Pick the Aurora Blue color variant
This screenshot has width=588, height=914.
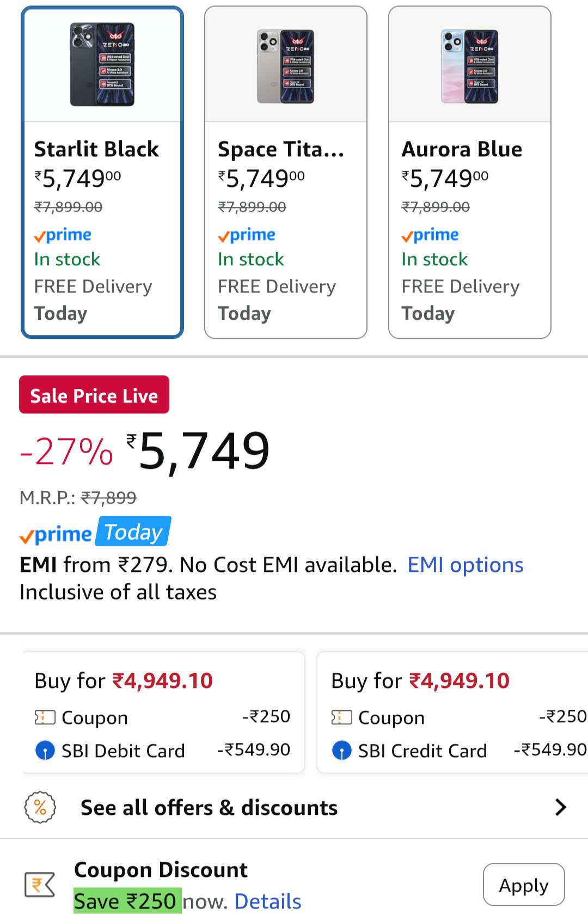click(x=470, y=172)
